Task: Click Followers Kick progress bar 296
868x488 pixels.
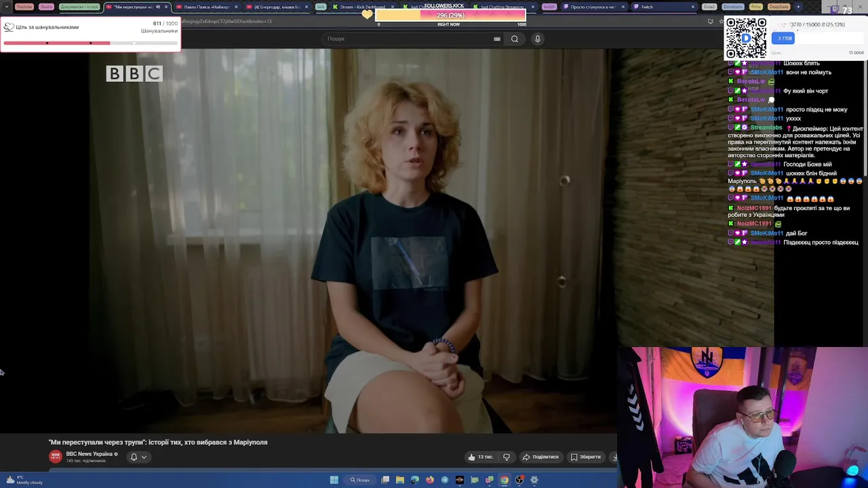Action: [x=450, y=15]
